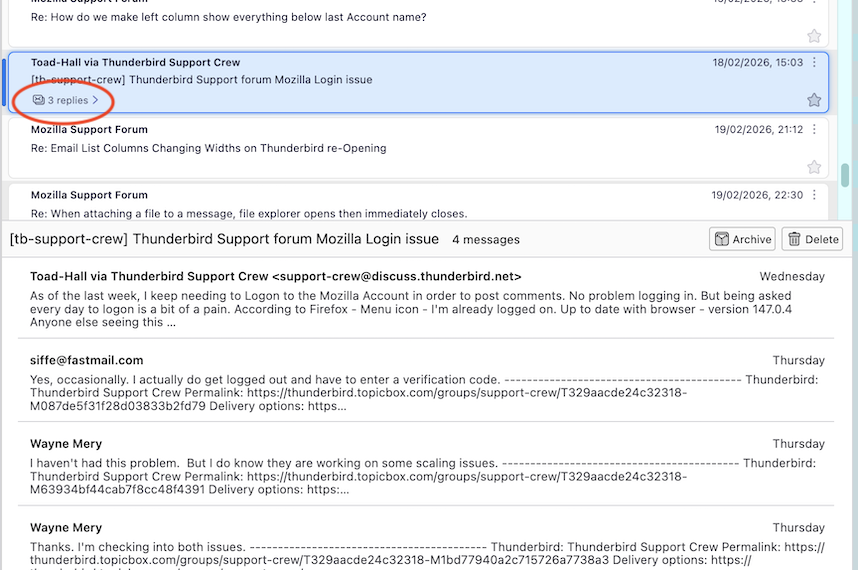Expand the 3 replies thread chevron
The width and height of the screenshot is (858, 570).
click(96, 100)
